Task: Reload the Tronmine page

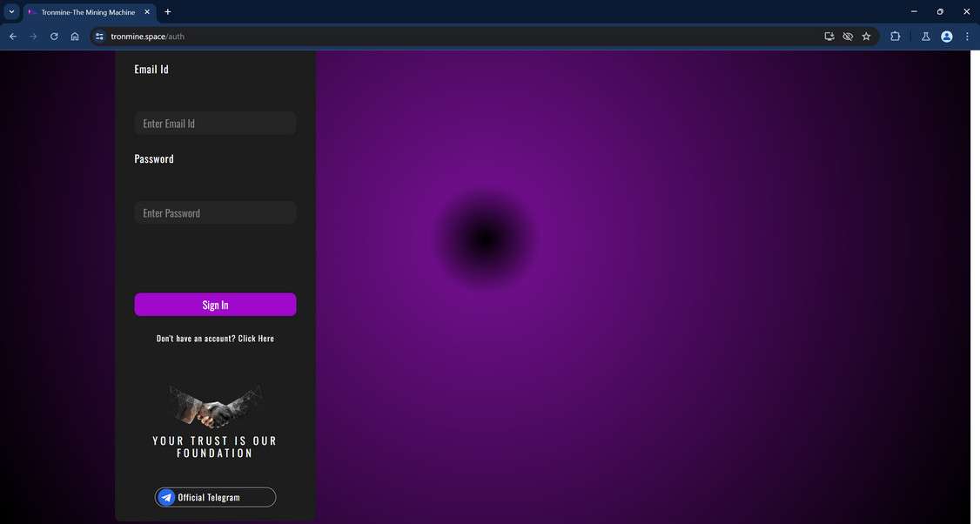Action: tap(53, 37)
